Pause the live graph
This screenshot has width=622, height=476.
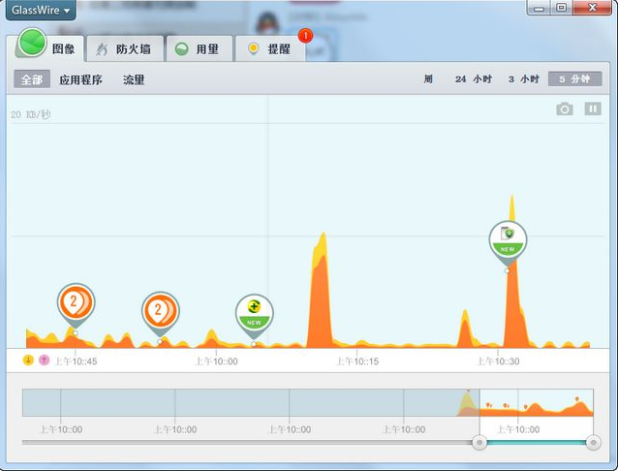[593, 109]
